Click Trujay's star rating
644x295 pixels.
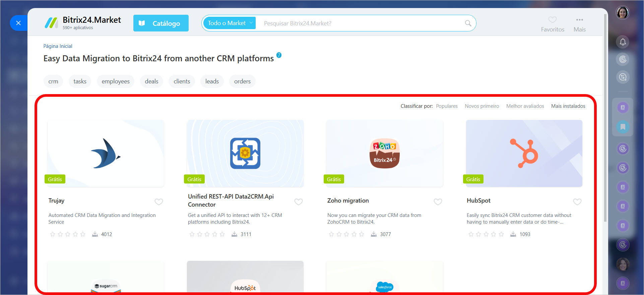click(x=68, y=234)
